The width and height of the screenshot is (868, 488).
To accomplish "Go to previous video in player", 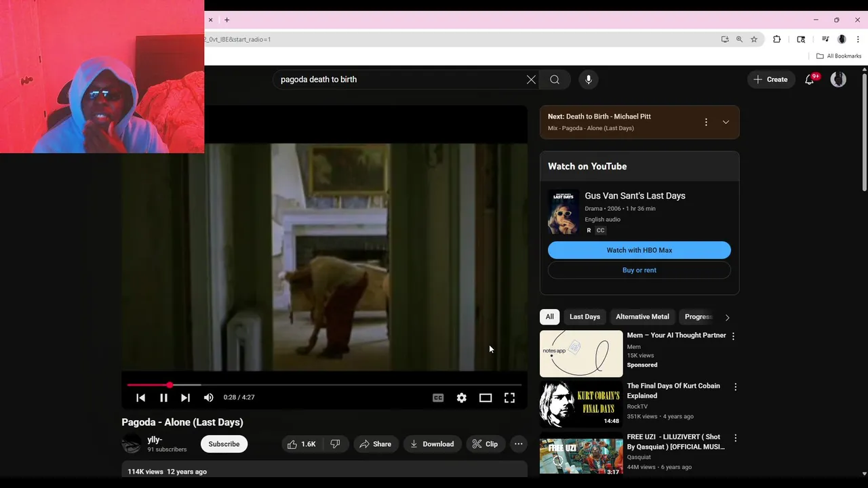I will coord(140,398).
